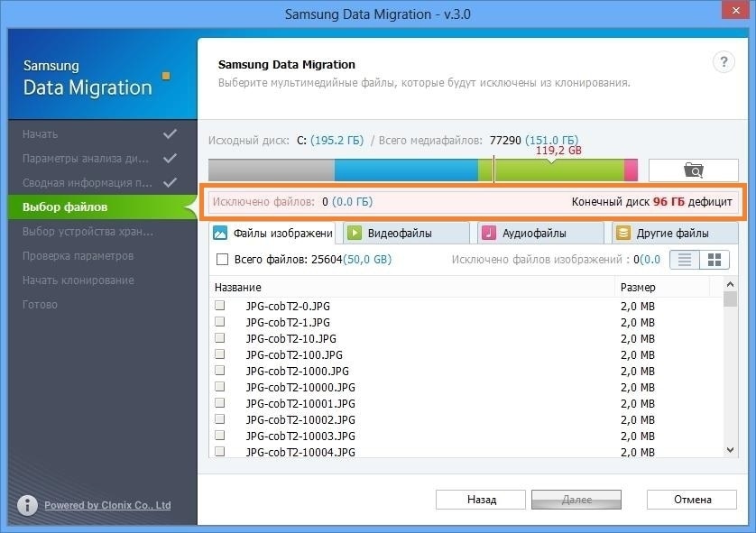Click the Размер column header
756x533 pixels.
[662, 287]
